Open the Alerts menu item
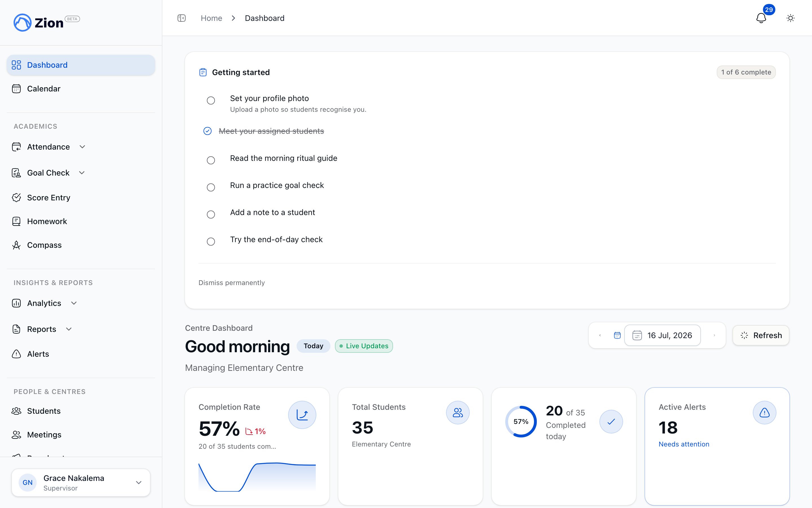Screen dimensions: 812x508 [81, 354]
